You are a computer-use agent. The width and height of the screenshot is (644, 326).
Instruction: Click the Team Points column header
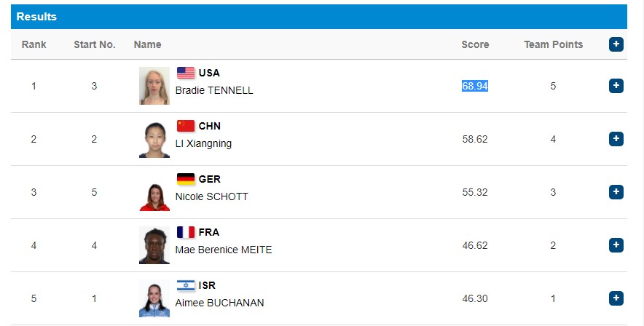coord(553,44)
